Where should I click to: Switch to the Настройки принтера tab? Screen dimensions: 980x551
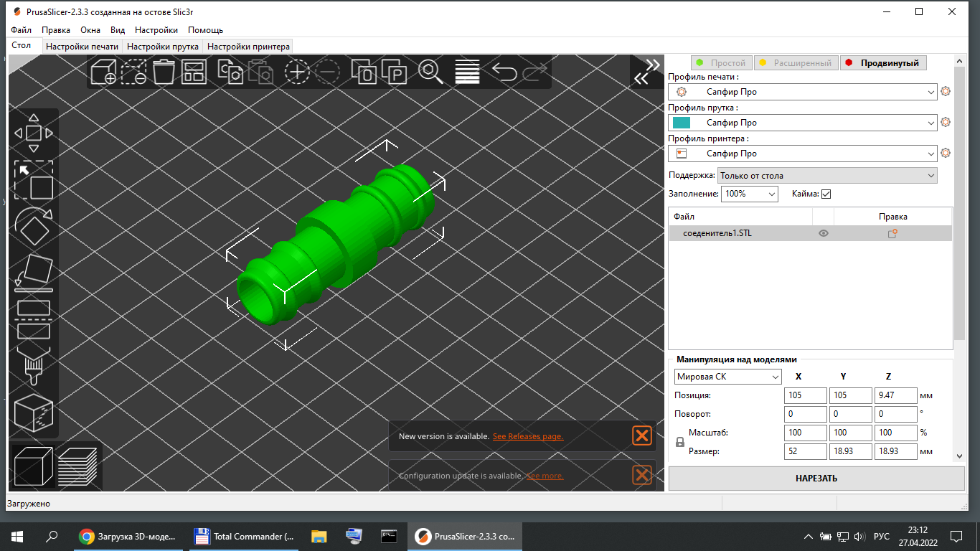248,47
